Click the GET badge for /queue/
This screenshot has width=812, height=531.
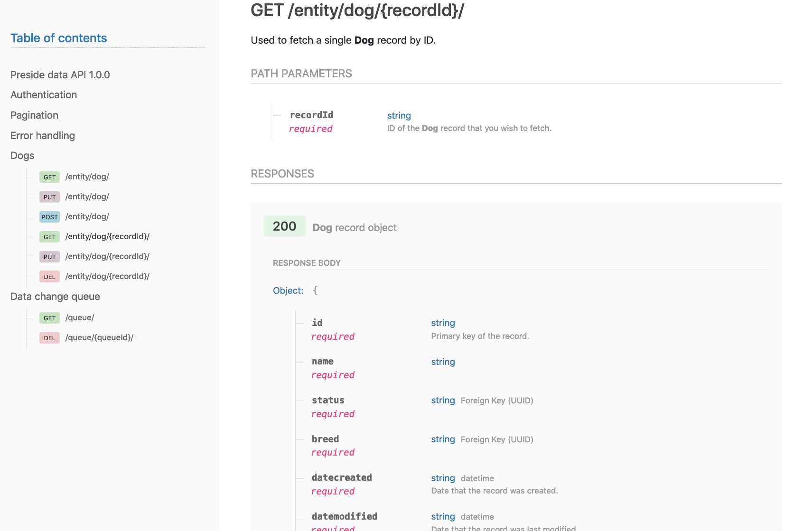coord(49,318)
